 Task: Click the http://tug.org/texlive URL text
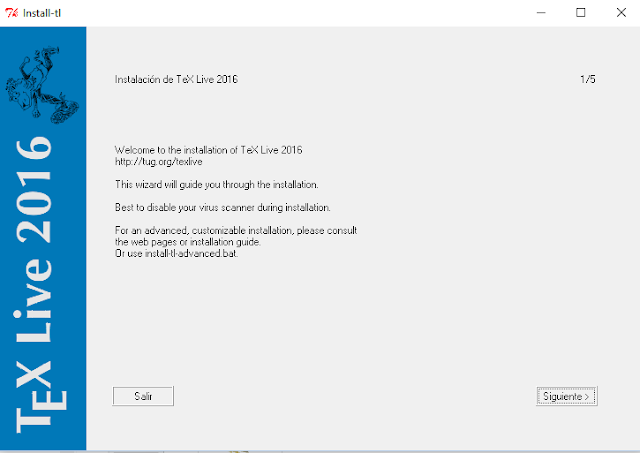[158, 162]
